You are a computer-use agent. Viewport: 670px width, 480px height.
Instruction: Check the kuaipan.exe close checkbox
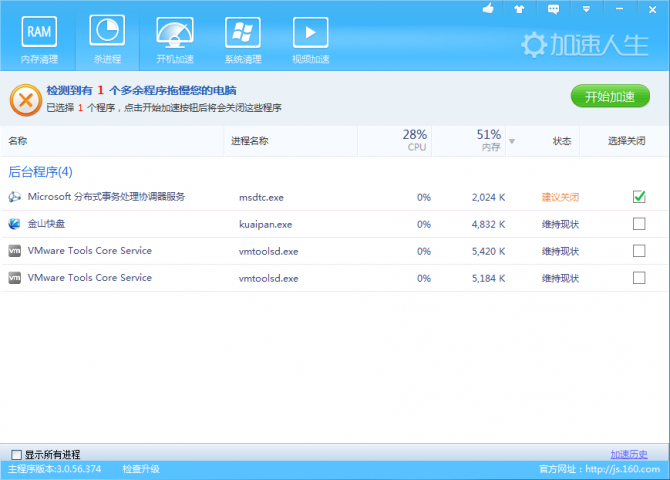pos(639,224)
